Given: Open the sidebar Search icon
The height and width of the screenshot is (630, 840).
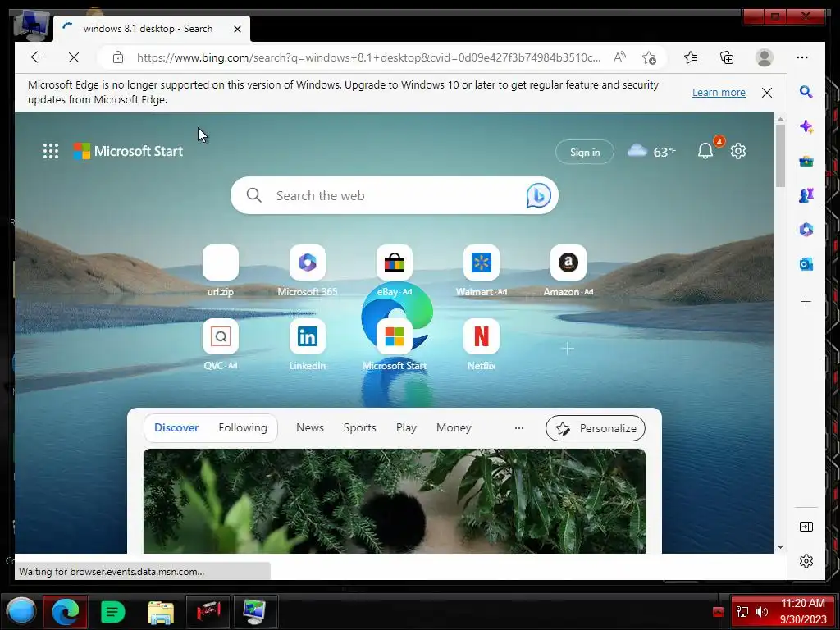Looking at the screenshot, I should (806, 92).
